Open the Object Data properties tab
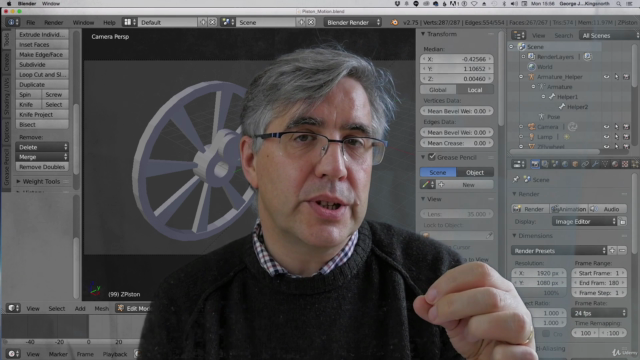Viewport: 640px width, 360px height. 605,164
